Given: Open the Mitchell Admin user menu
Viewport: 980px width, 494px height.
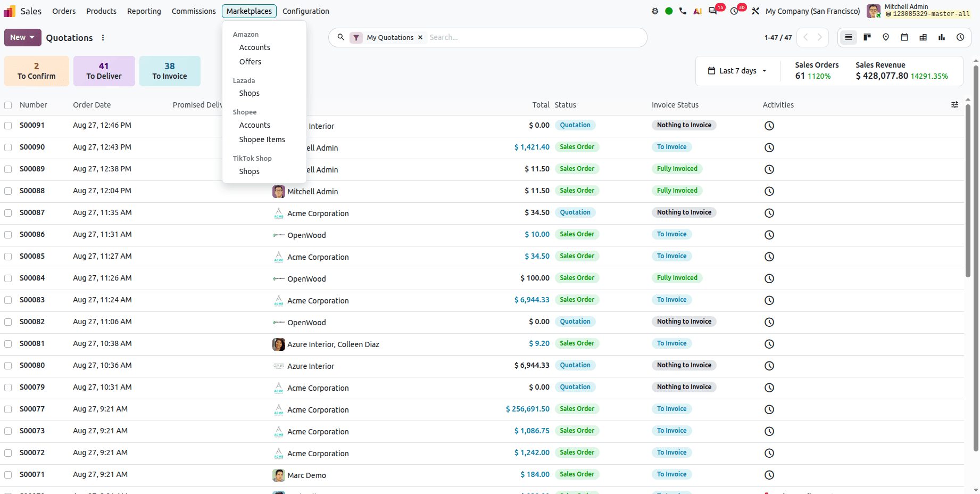Looking at the screenshot, I should coord(918,11).
